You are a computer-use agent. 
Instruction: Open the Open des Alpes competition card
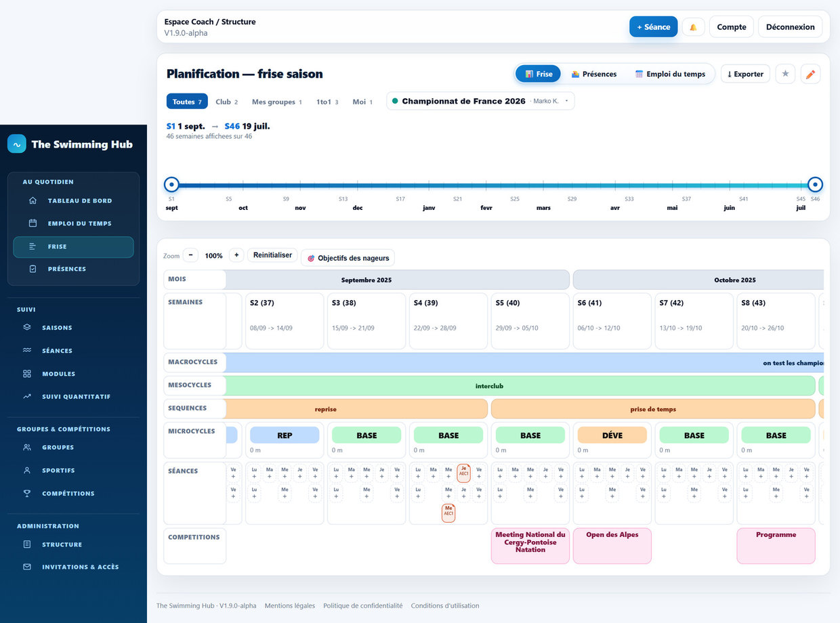(x=612, y=546)
